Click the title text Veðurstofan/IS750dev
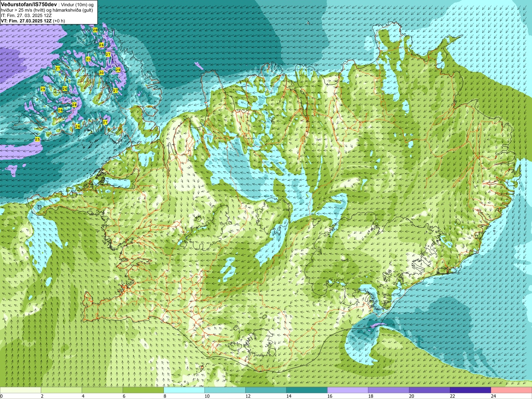The height and width of the screenshot is (399, 532). [x=29, y=4]
